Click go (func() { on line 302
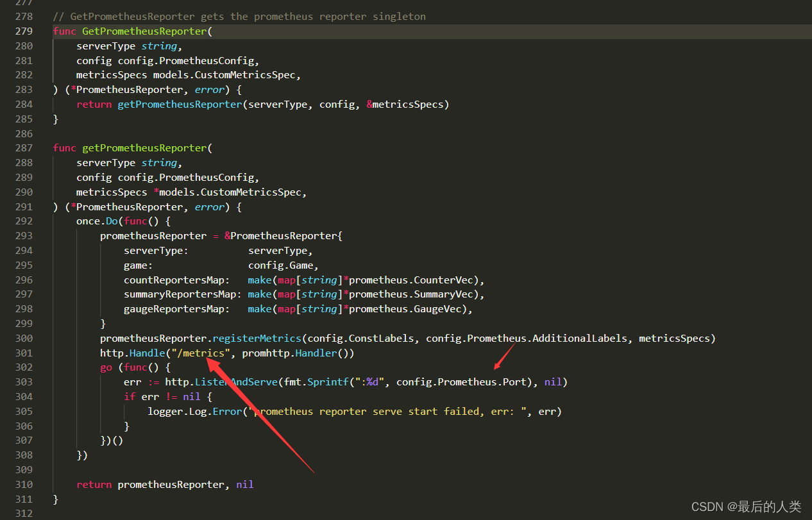 [x=135, y=367]
